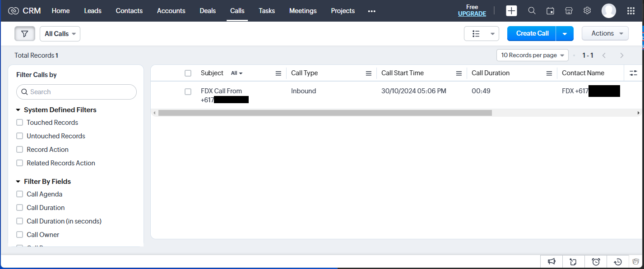The image size is (644, 269).
Task: Check the Call Owner field filter
Action: pyautogui.click(x=19, y=235)
